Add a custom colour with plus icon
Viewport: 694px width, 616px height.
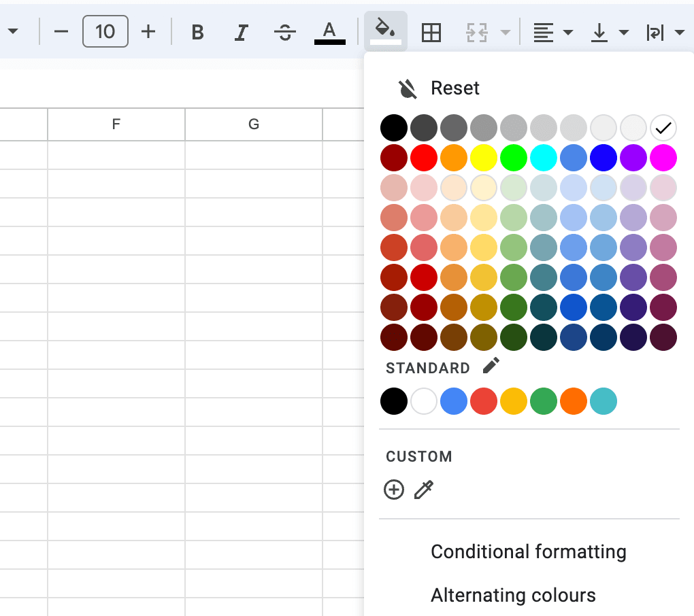[394, 490]
